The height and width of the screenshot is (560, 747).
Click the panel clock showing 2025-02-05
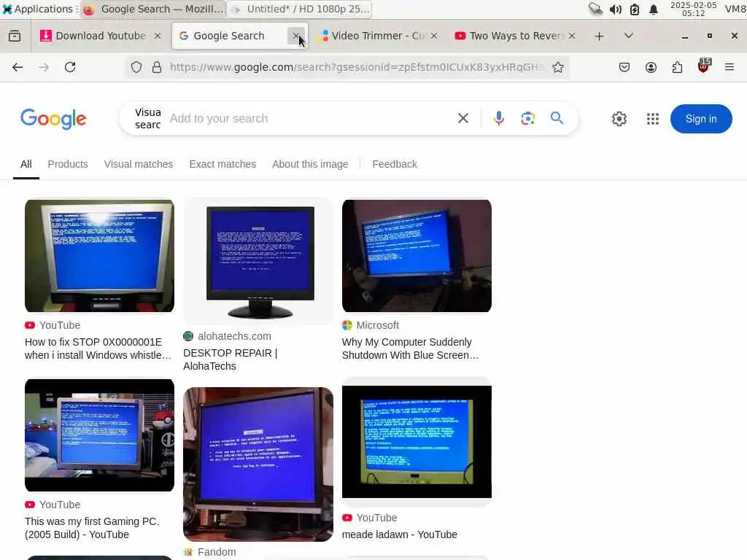tap(693, 9)
